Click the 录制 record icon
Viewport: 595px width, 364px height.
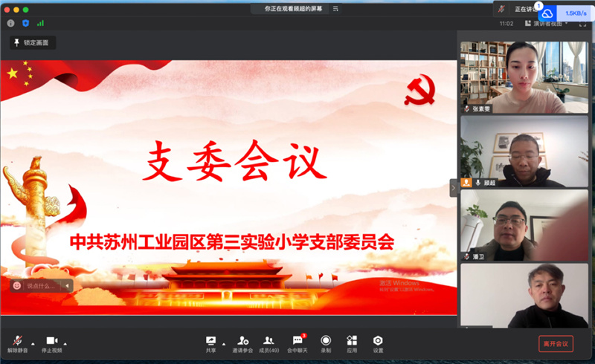coord(326,340)
